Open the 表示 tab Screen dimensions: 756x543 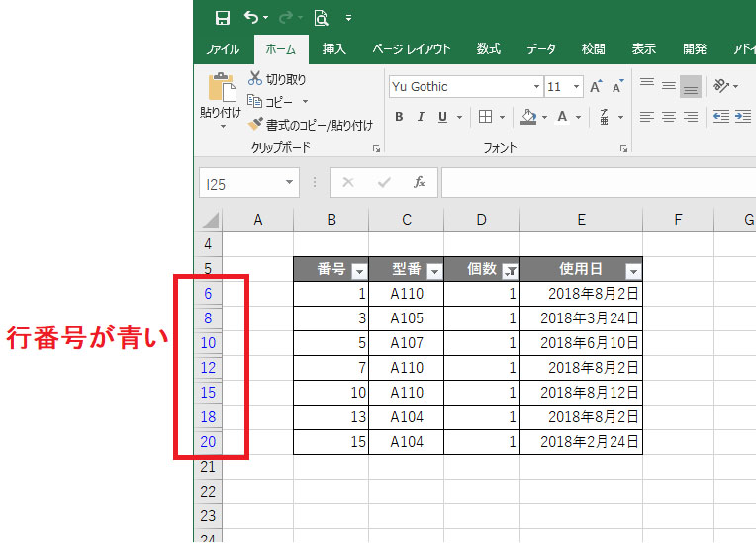click(x=643, y=49)
